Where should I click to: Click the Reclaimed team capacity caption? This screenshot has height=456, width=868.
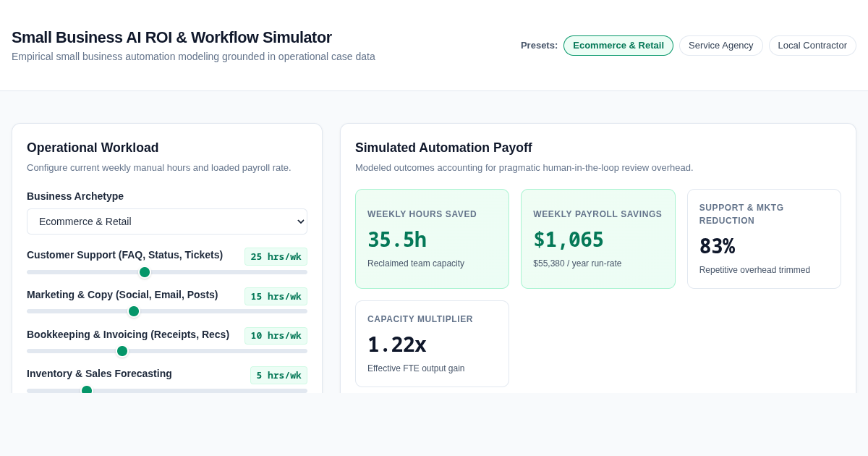coord(416,263)
